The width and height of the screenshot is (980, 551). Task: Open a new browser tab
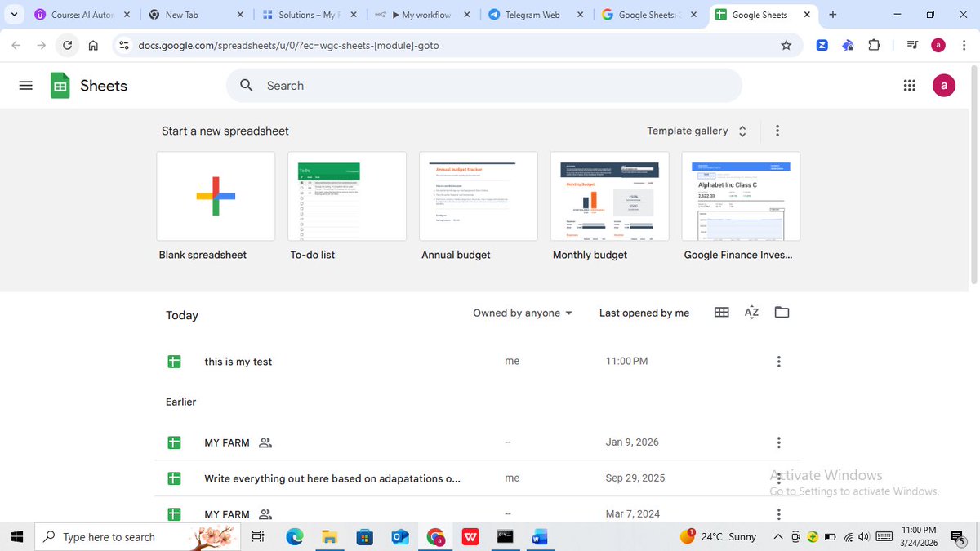point(832,15)
